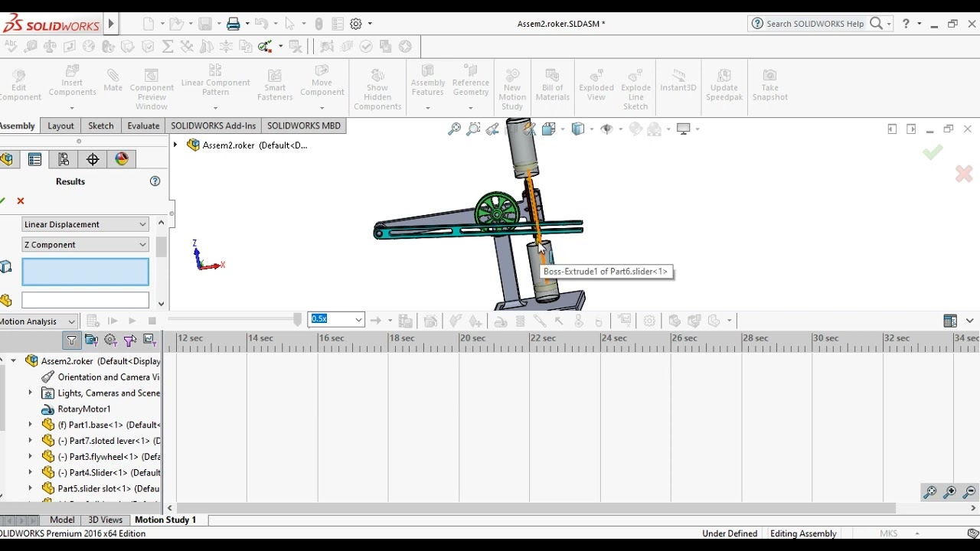Click View Settings monitor icon
The width and height of the screenshot is (980, 551).
[x=684, y=129]
